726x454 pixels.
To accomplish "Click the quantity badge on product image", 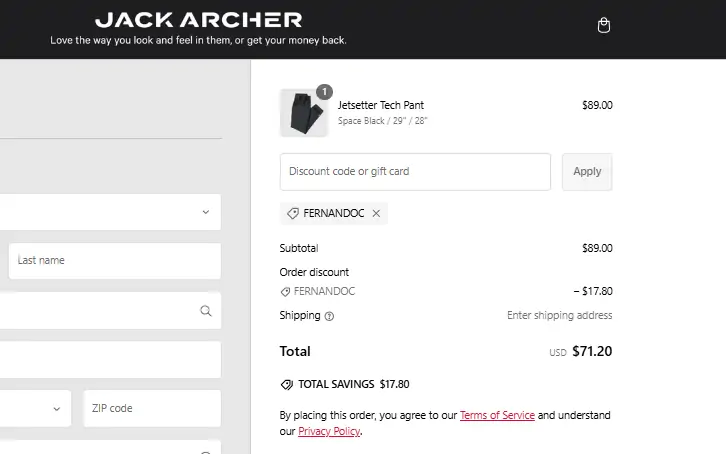I will point(323,92).
